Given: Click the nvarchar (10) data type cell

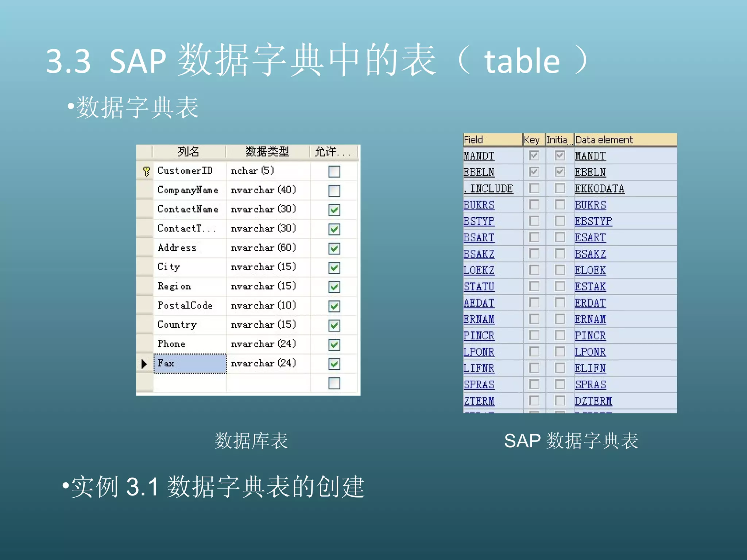Looking at the screenshot, I should coord(268,306).
